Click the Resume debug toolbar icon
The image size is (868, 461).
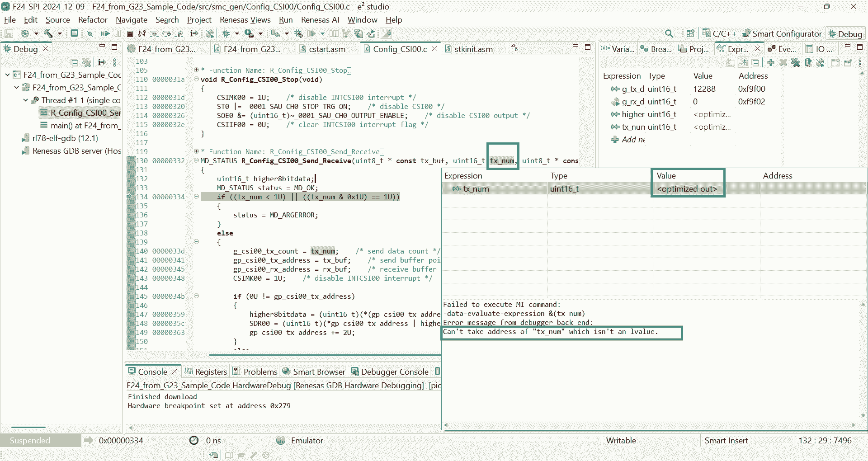pos(105,33)
